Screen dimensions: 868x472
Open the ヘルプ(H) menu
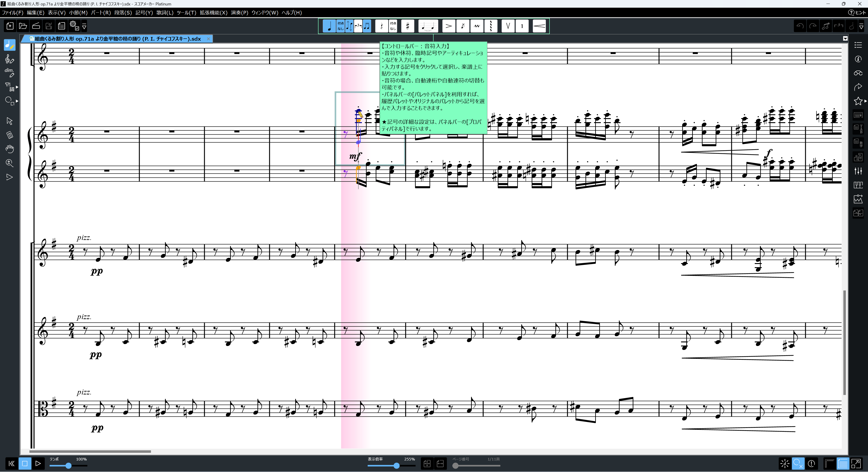[x=291, y=12]
